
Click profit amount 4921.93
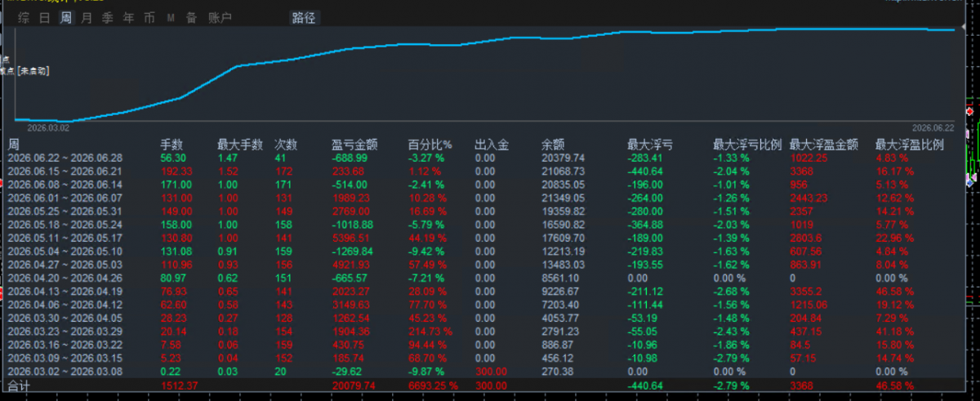coord(351,265)
